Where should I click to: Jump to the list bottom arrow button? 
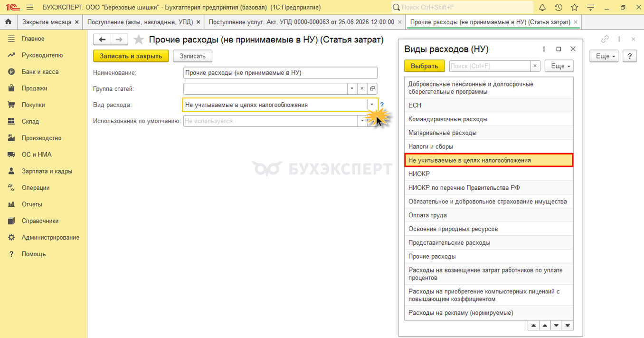[x=568, y=326]
